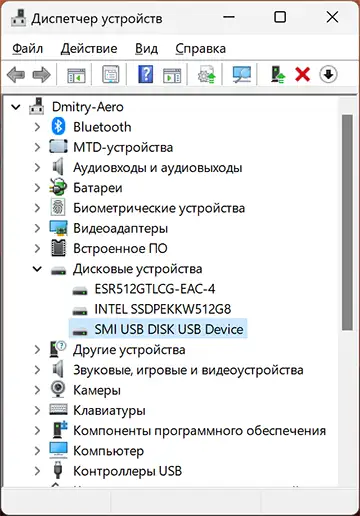360x516 pixels.
Task: Select the Биометрические устройства label
Action: 159,208
